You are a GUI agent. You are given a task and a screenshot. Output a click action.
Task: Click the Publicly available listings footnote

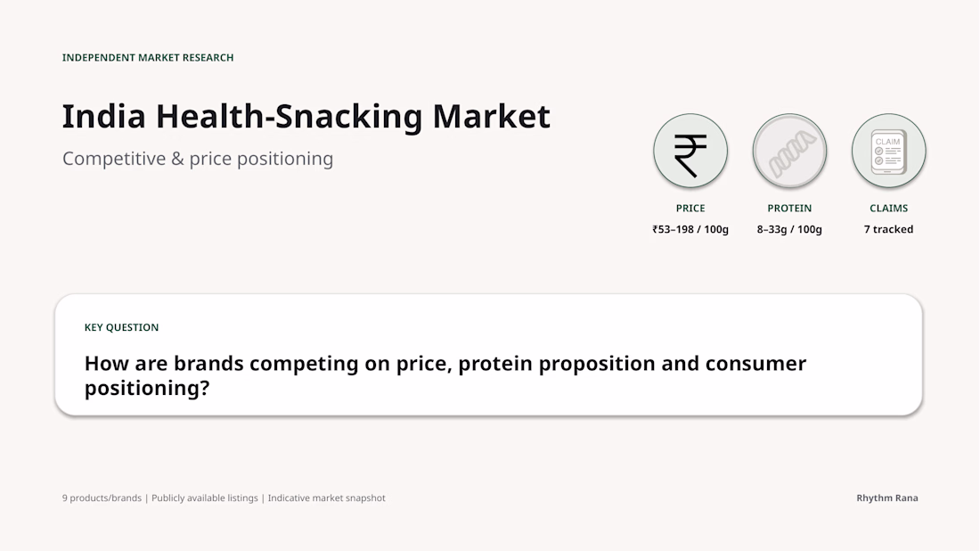point(204,498)
